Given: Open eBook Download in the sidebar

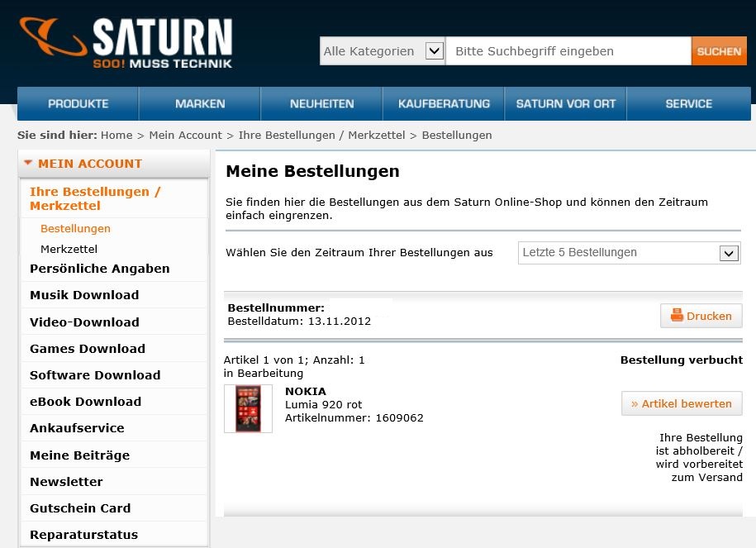Looking at the screenshot, I should click(85, 402).
